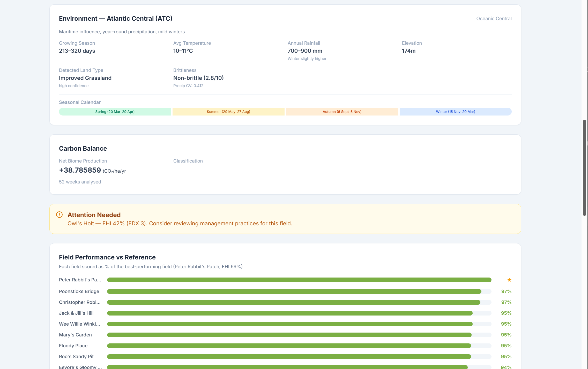588x369 pixels.
Task: Click the 10–11°C average temperature value
Action: pyautogui.click(x=183, y=51)
